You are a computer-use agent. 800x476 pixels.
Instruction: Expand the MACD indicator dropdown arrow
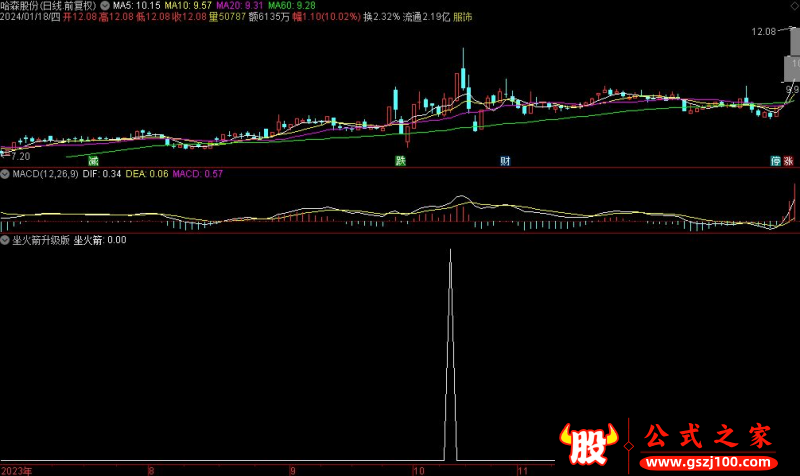(5, 174)
